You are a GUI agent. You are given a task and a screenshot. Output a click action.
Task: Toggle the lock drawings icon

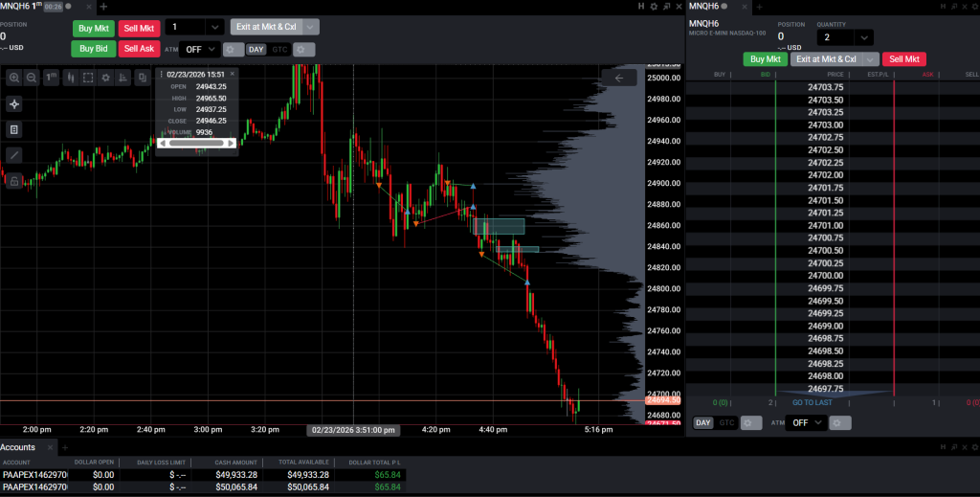point(14,180)
